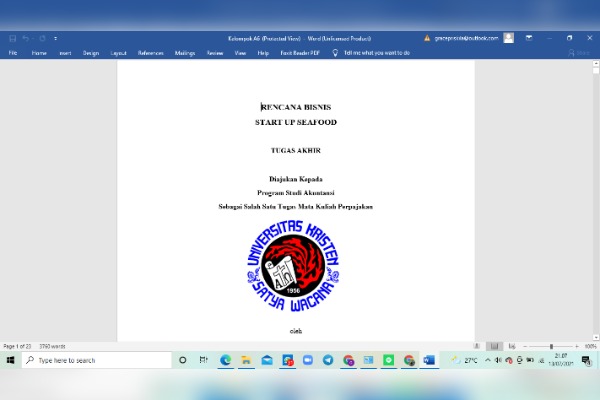Click the zoom in plus button
This screenshot has width=600, height=400.
577,346
